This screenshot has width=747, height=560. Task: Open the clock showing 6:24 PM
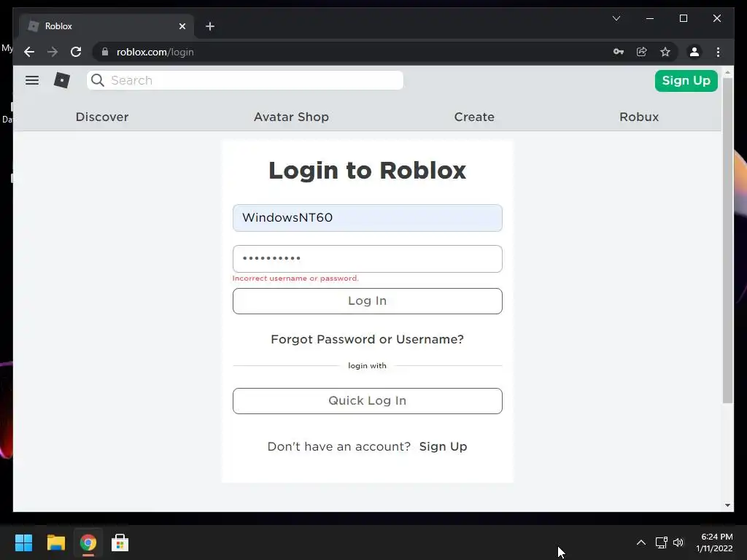pyautogui.click(x=714, y=542)
